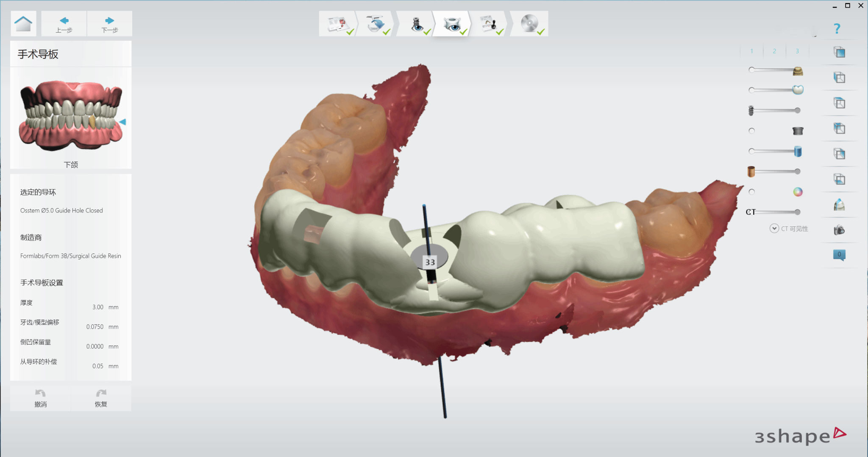Select visibility preset 2
This screenshot has width=868, height=457.
(774, 51)
